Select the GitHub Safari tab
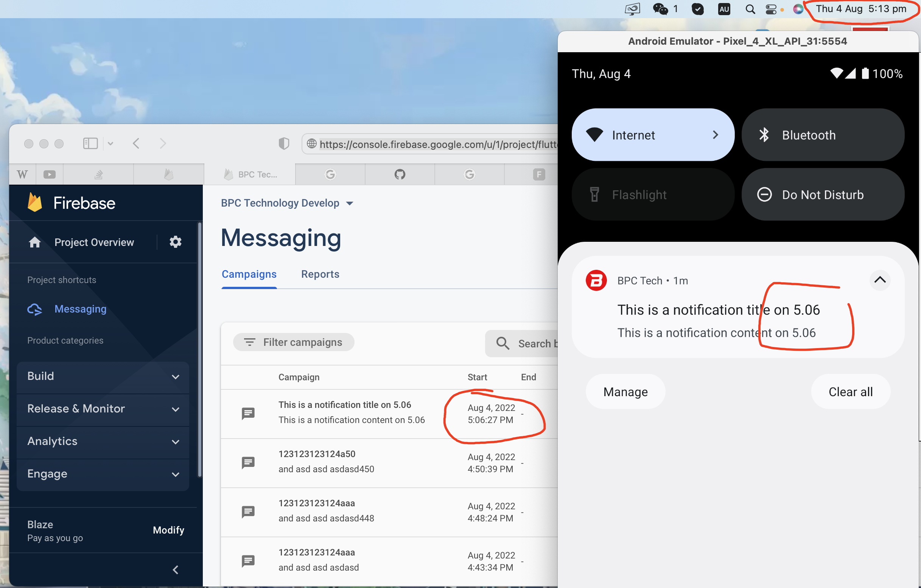 pos(400,174)
